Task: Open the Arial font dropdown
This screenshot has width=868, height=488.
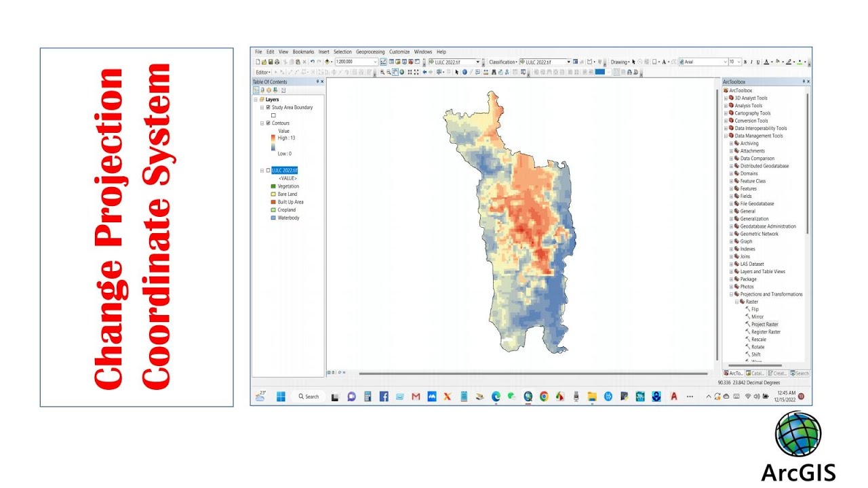Action: pos(726,62)
